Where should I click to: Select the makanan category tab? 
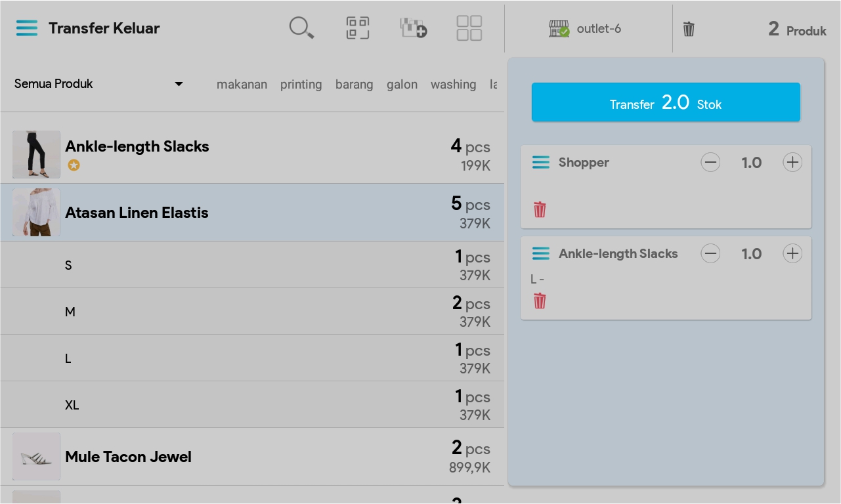(x=242, y=85)
